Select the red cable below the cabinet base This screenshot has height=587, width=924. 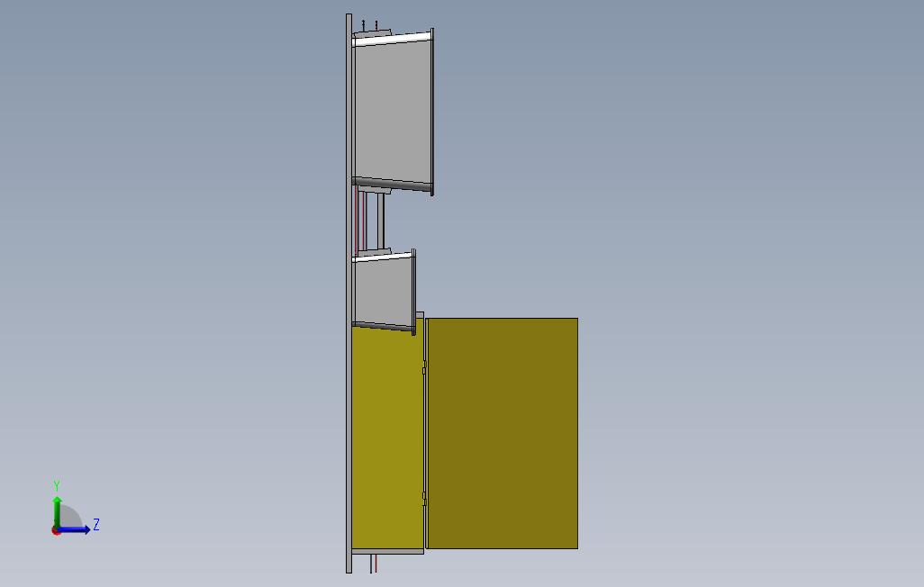(x=376, y=564)
